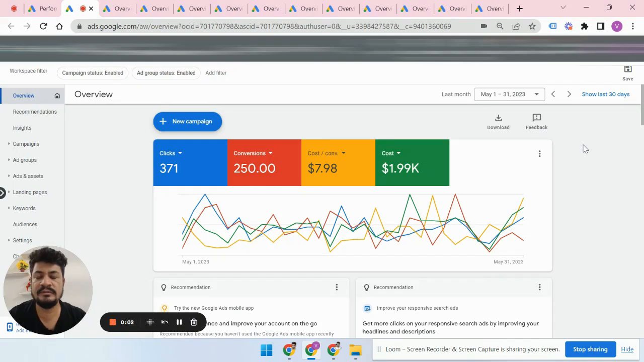Open the Cost metric dropdown
The height and width of the screenshot is (362, 644).
point(391,153)
